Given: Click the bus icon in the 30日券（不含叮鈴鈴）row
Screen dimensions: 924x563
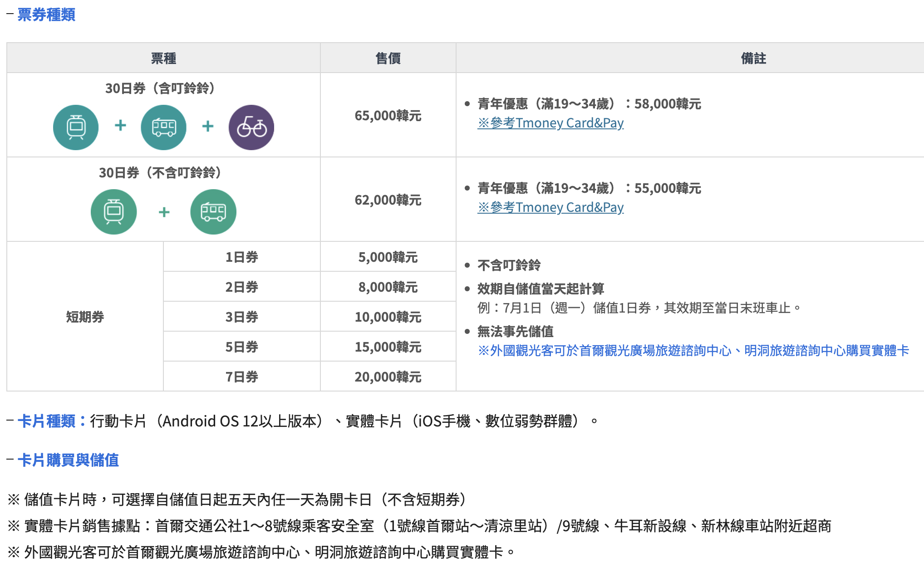Looking at the screenshot, I should pyautogui.click(x=213, y=211).
